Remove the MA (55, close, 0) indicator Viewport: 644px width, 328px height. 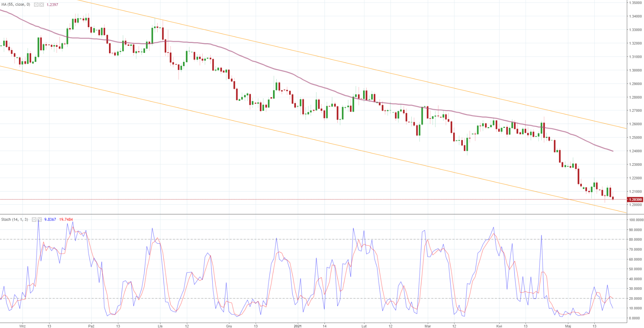point(41,5)
